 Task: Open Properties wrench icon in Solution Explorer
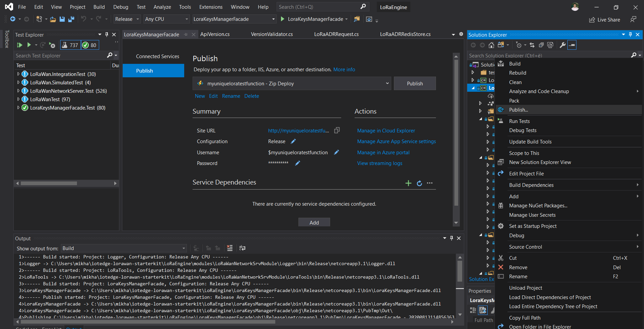click(x=562, y=45)
